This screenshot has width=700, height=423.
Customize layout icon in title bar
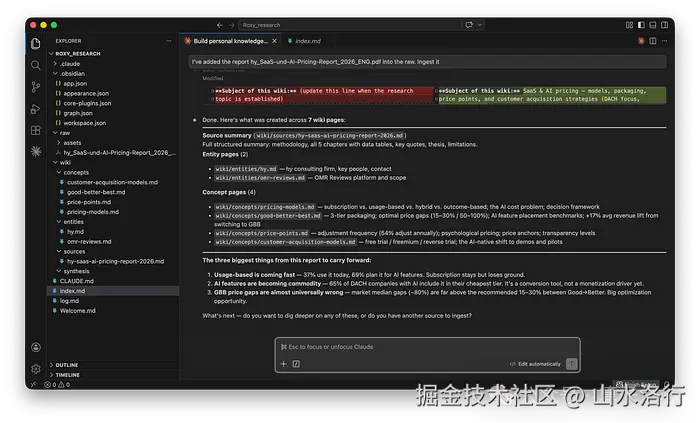tap(629, 25)
